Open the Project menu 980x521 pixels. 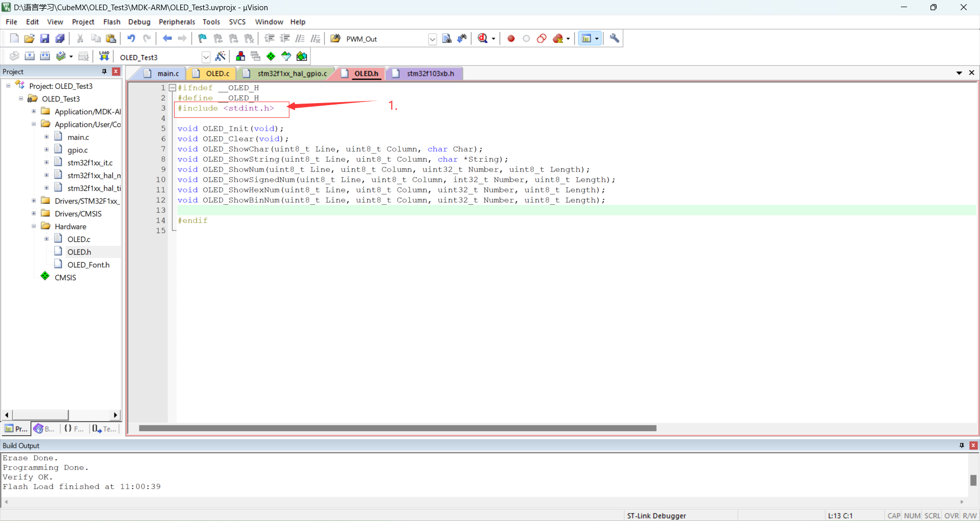point(83,22)
